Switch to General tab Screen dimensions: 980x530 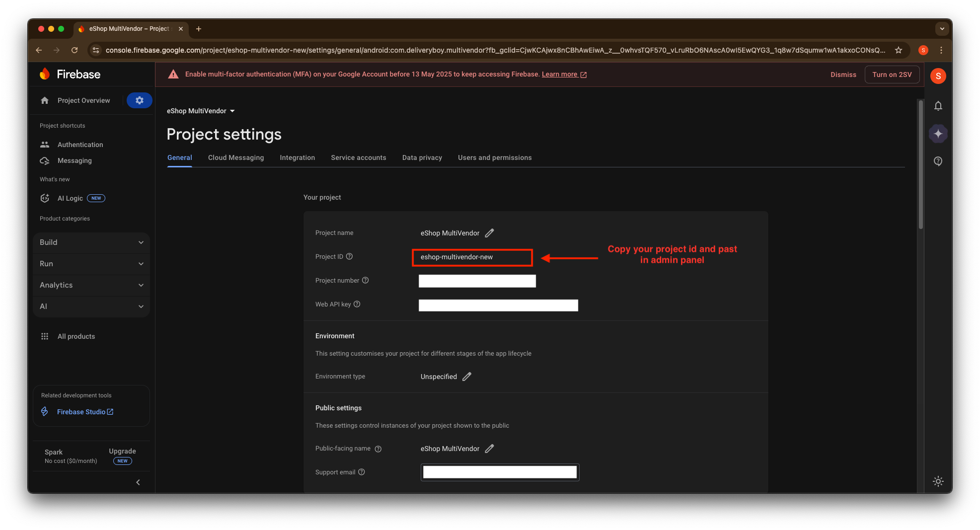(180, 157)
